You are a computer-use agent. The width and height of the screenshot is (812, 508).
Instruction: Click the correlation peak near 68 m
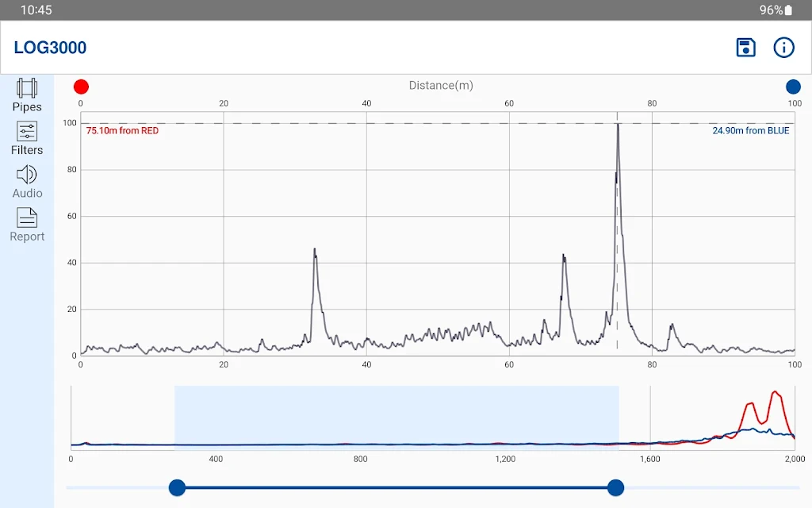coord(564,258)
